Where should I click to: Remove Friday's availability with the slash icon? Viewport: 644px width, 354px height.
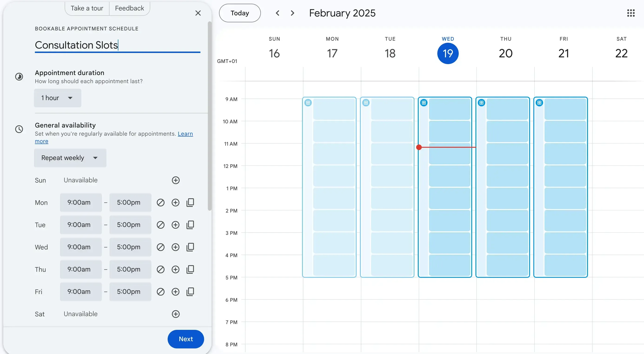[x=160, y=292]
